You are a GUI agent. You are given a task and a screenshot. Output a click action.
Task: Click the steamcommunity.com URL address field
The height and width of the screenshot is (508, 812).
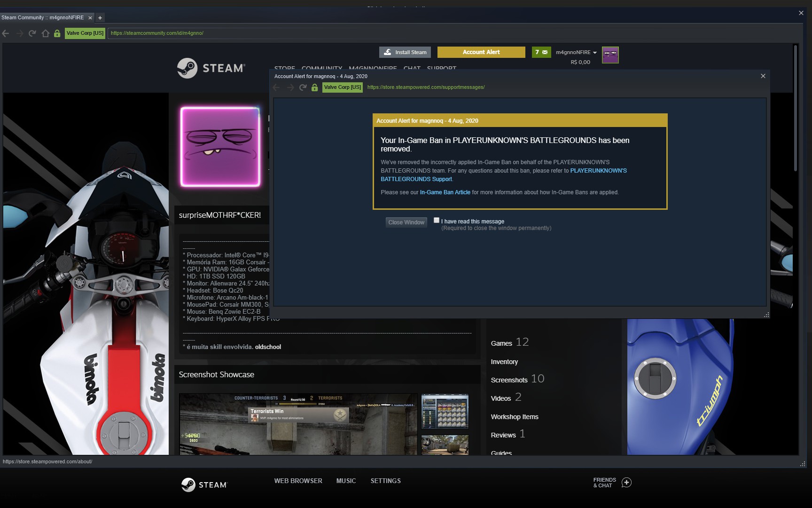point(453,33)
